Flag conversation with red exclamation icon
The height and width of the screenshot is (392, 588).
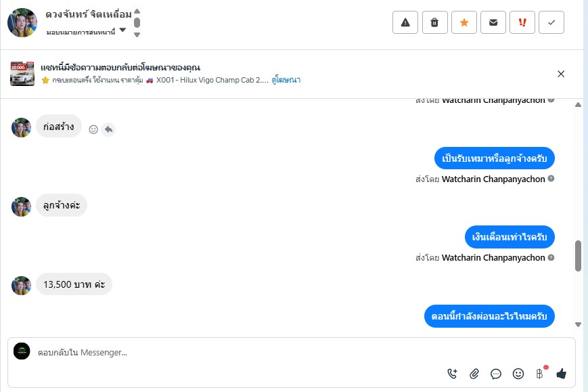(522, 22)
